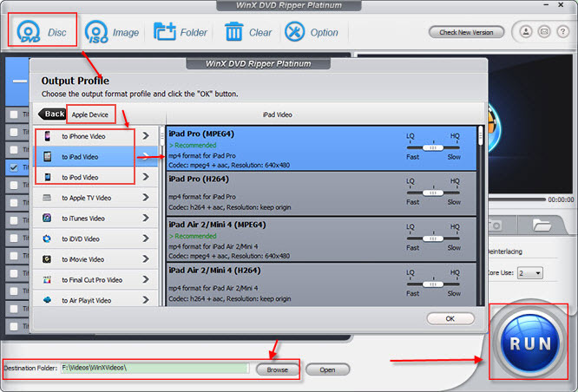Expand the to iMovie Video arrow
The image size is (578, 392).
(x=146, y=259)
